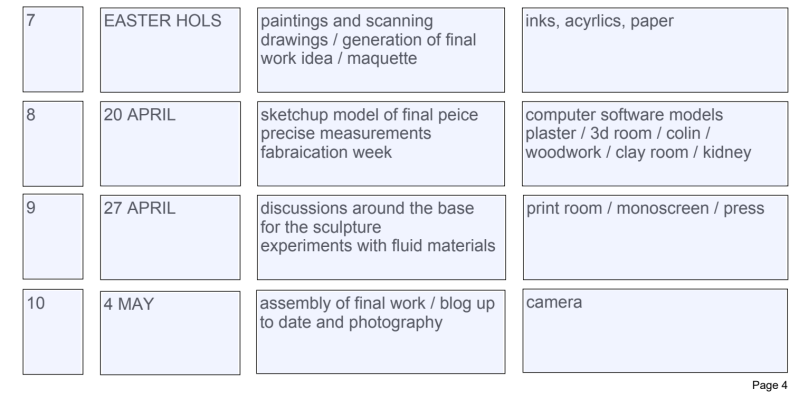
Task: Click the 'experiments with fluid materials' line
Action: [x=378, y=246]
